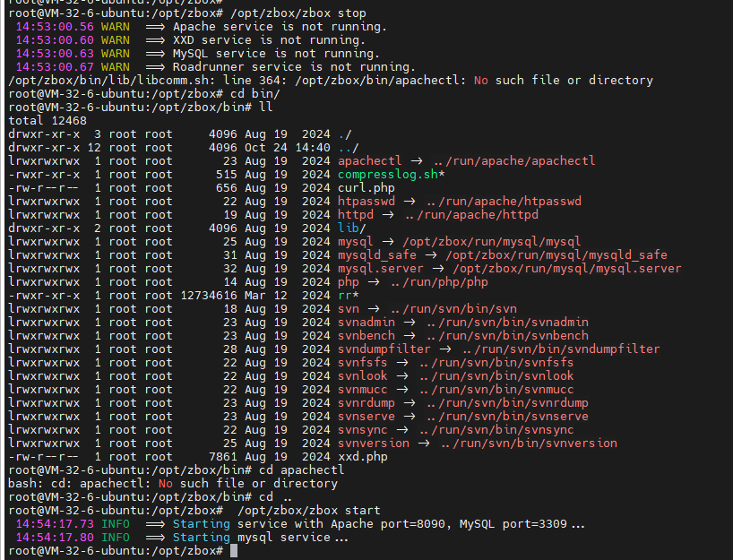
Task: Select the 'htpasswd' symlink name
Action: (366, 202)
